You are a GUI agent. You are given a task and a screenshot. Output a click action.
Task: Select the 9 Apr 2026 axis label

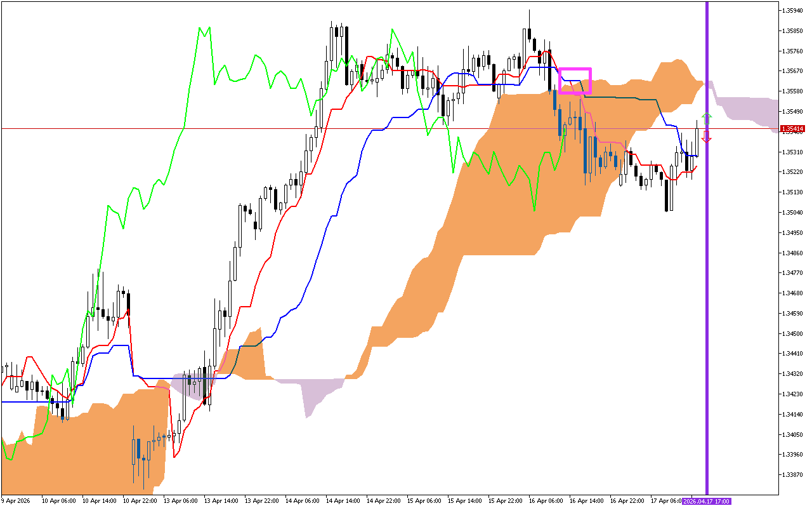pos(16,502)
